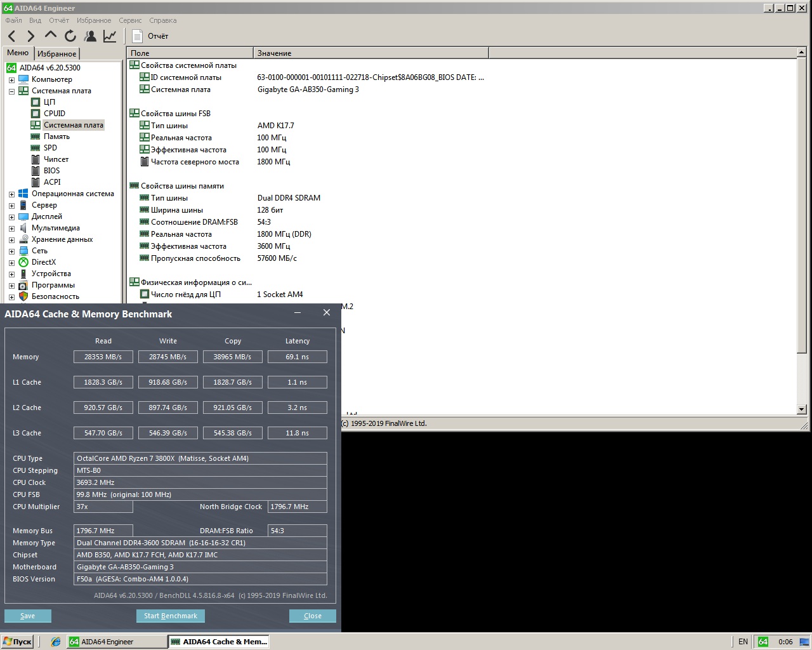Click the Значение column header
This screenshot has height=650, width=812.
pyautogui.click(x=371, y=53)
